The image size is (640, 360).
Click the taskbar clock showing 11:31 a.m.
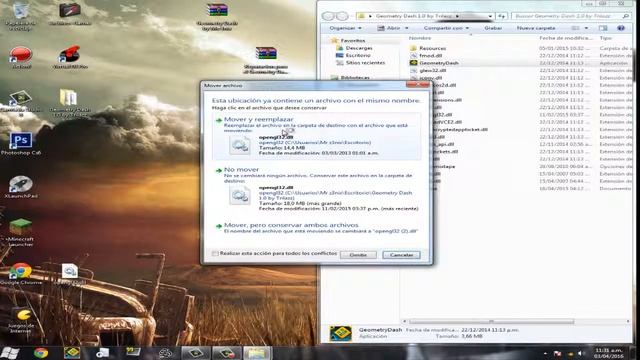tap(608, 353)
